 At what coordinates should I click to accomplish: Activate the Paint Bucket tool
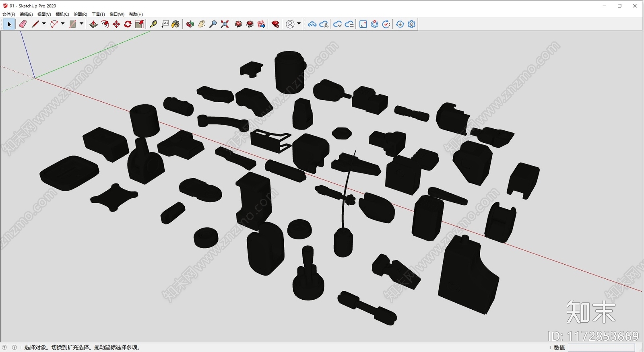point(175,24)
